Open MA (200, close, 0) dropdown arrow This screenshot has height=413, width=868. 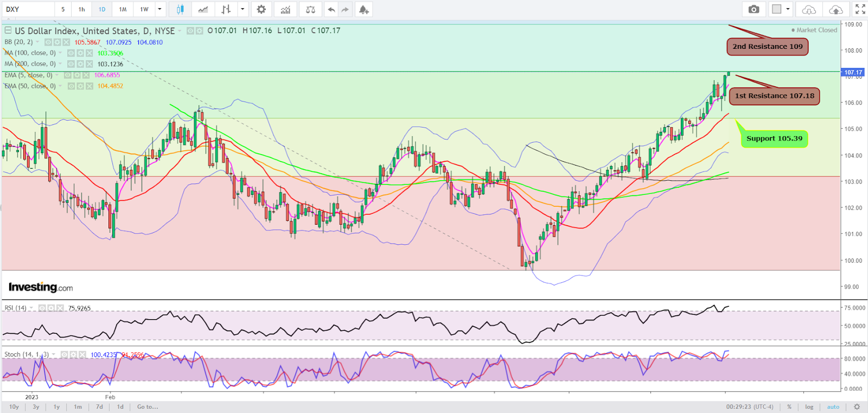click(60, 64)
